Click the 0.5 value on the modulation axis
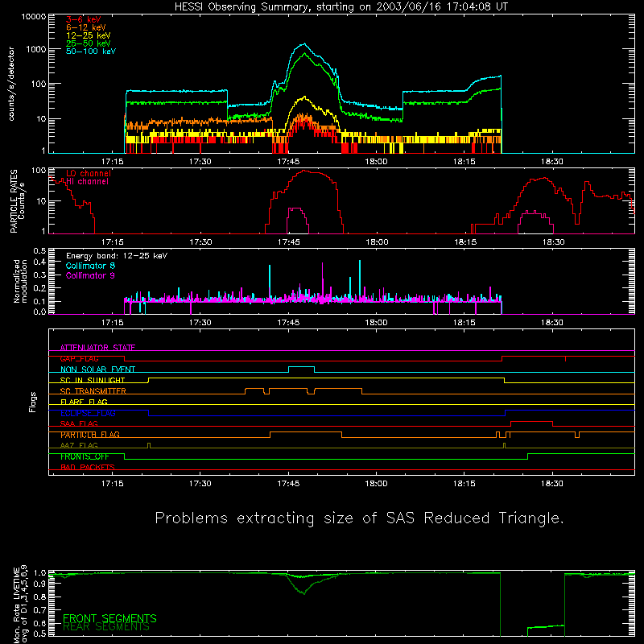This screenshot has width=644, height=644. click(x=39, y=250)
